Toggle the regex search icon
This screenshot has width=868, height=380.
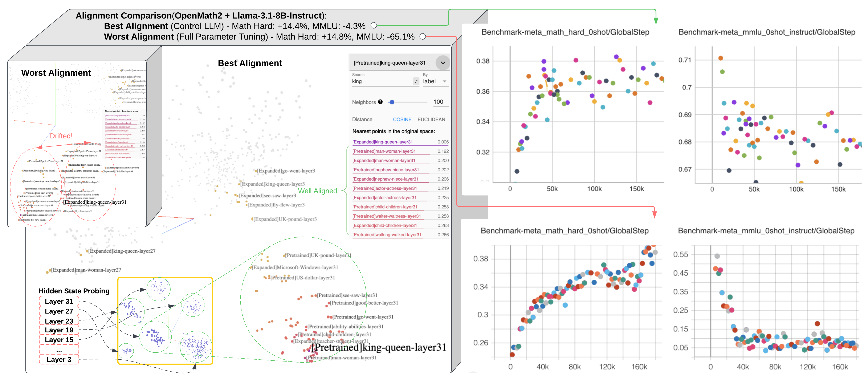pyautogui.click(x=416, y=81)
